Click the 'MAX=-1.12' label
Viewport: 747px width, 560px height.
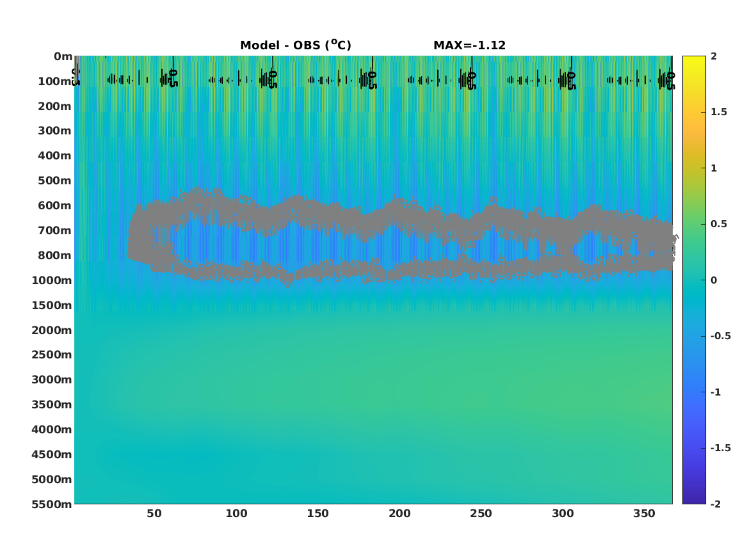click(x=469, y=45)
